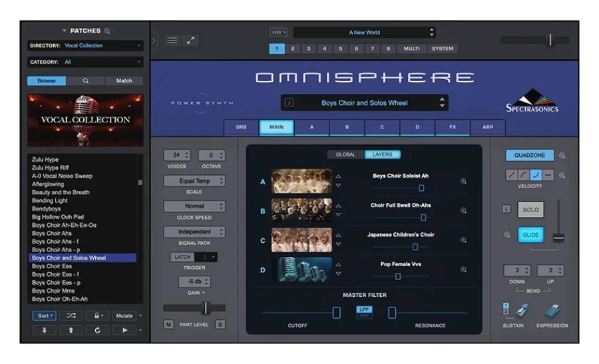The width and height of the screenshot is (599, 364).
Task: Open velocity curve zoom magnifier
Action: pyautogui.click(x=562, y=175)
